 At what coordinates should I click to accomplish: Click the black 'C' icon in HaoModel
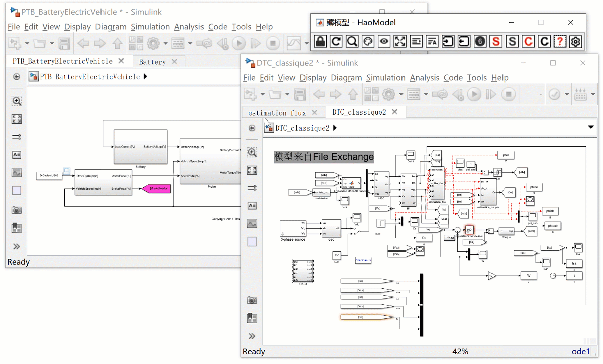[544, 41]
